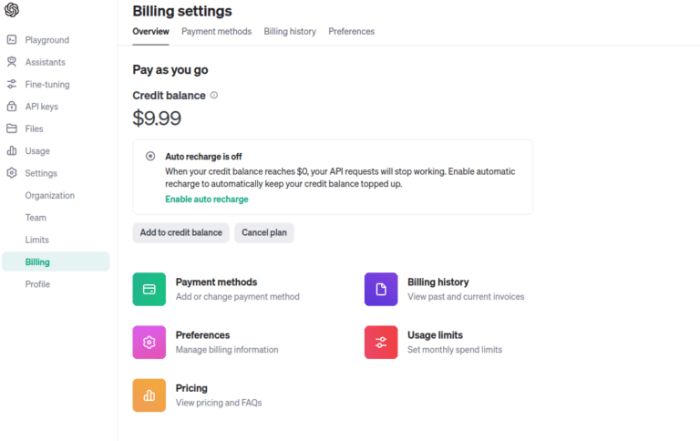Click the OpenAI logo icon
The width and height of the screenshot is (700, 441).
pyautogui.click(x=11, y=10)
